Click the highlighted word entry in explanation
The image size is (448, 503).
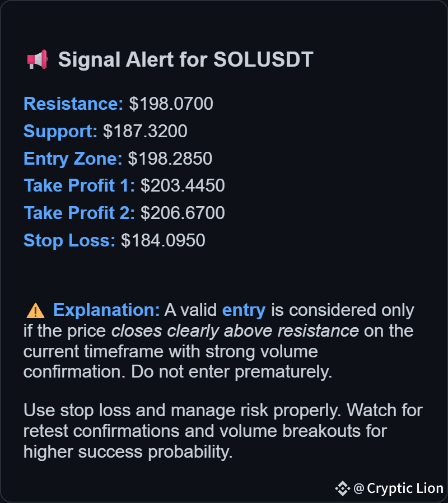coord(244,310)
